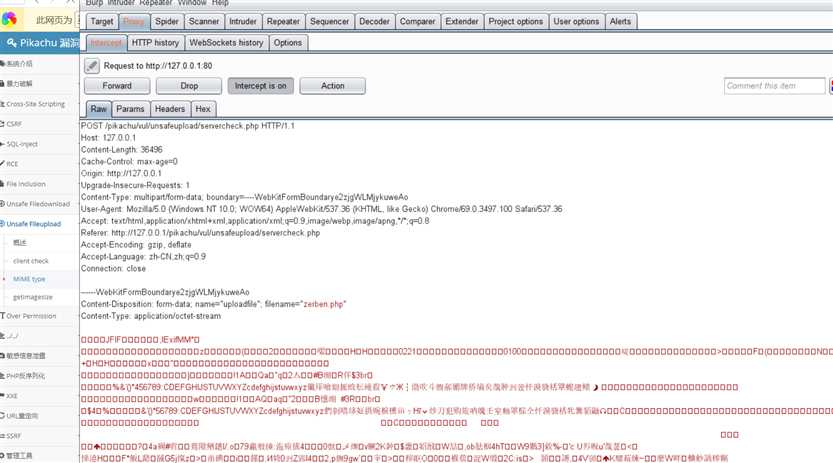Open the Target tab
This screenshot has height=463, width=833.
pyautogui.click(x=101, y=21)
